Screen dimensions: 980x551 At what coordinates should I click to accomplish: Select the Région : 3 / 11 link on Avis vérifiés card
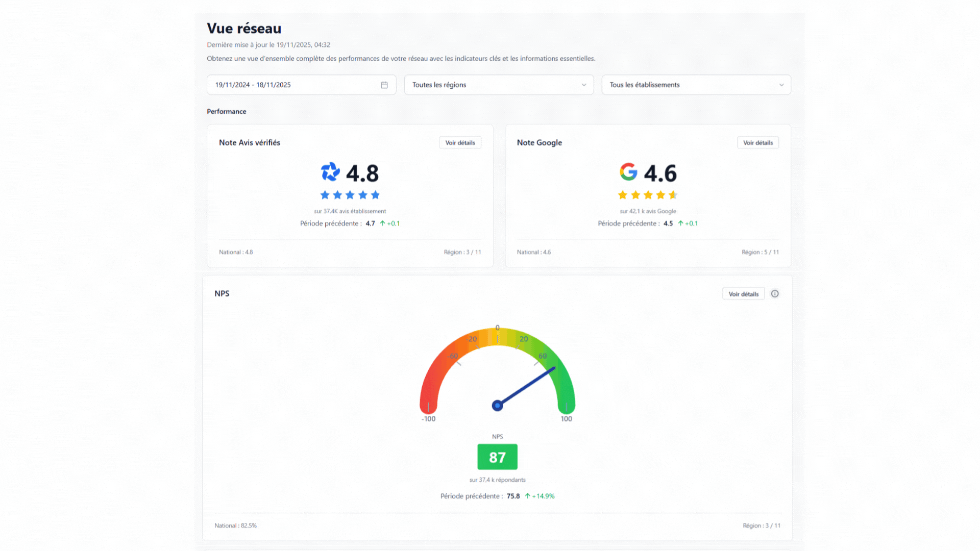point(462,252)
